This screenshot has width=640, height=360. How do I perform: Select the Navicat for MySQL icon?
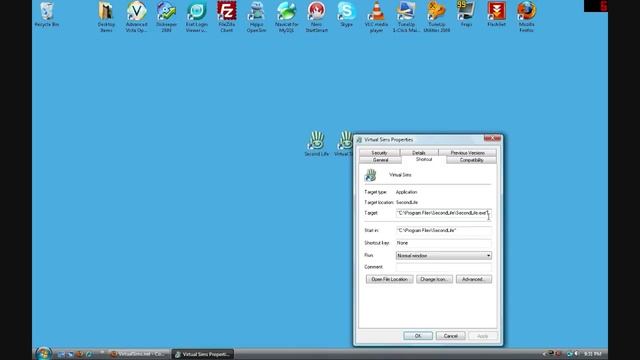(287, 16)
